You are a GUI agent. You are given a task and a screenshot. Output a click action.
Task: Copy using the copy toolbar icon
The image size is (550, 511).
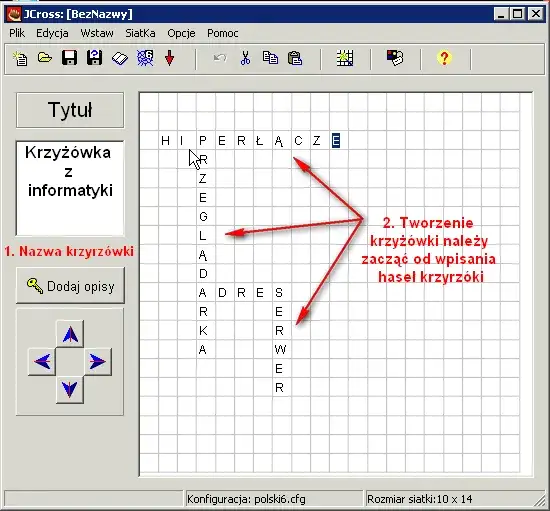tap(270, 58)
